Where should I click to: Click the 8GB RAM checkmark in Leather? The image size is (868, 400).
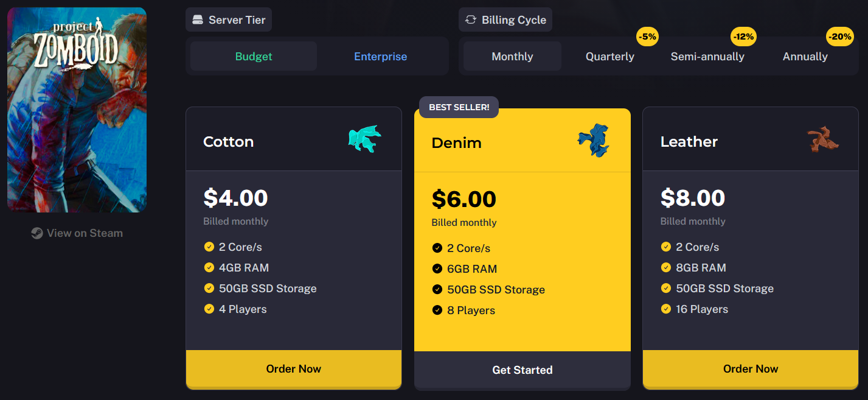(666, 267)
